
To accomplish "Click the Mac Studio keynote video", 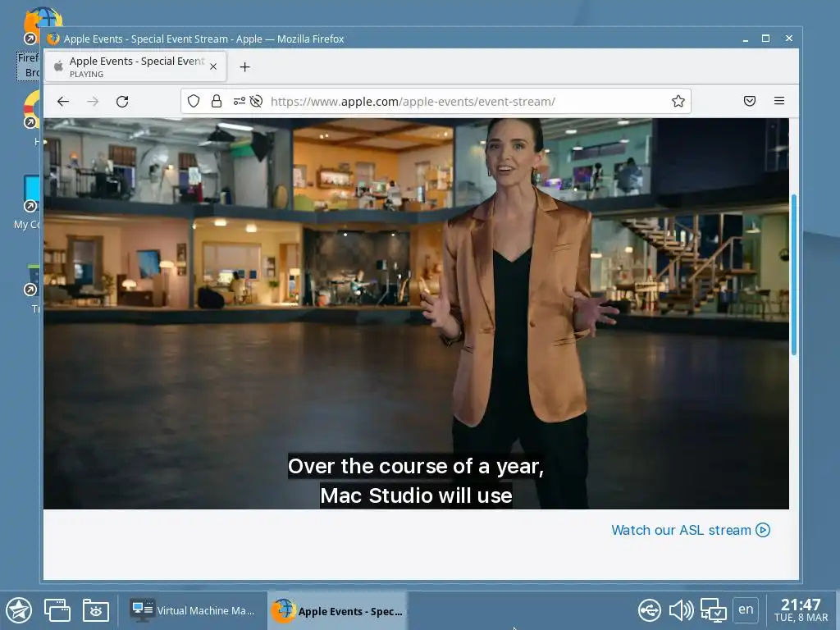I will (x=416, y=313).
